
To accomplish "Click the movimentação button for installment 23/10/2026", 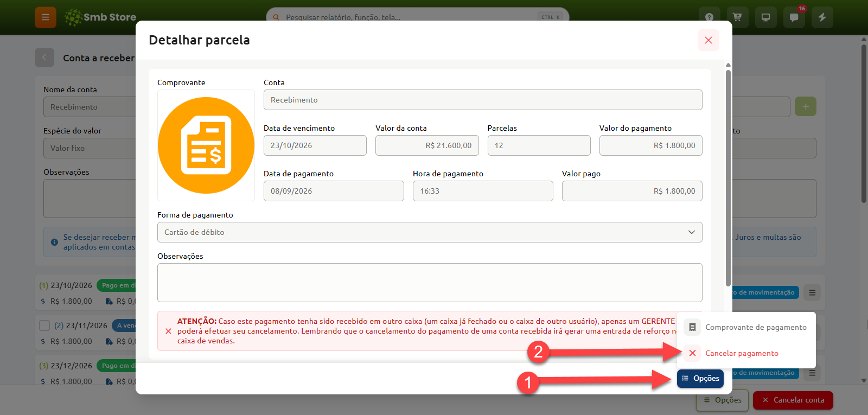I will click(x=765, y=292).
